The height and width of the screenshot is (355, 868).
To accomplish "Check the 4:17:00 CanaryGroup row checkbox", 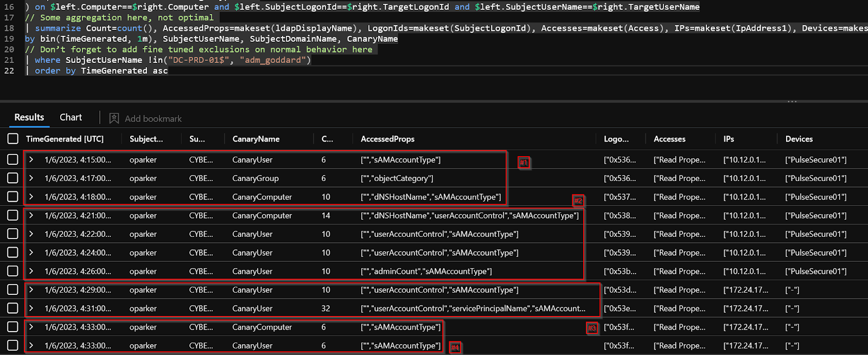I will (13, 178).
